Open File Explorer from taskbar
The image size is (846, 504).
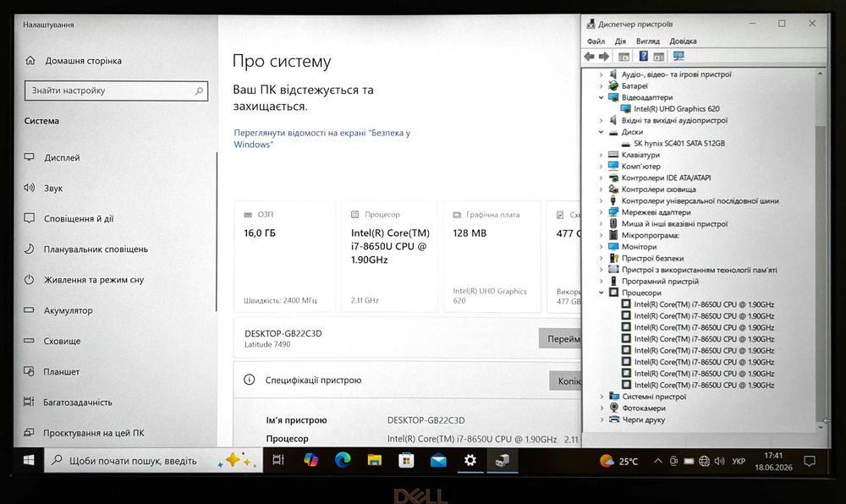[x=375, y=460]
